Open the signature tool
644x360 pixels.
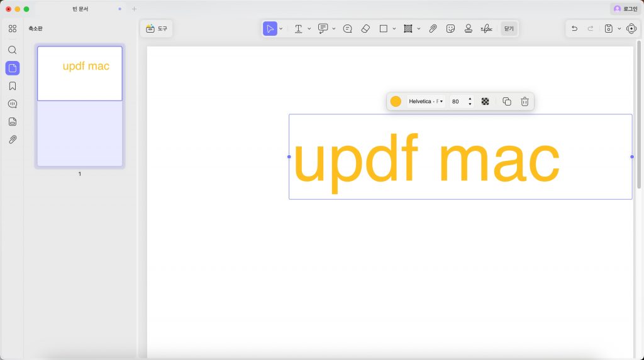coord(486,29)
